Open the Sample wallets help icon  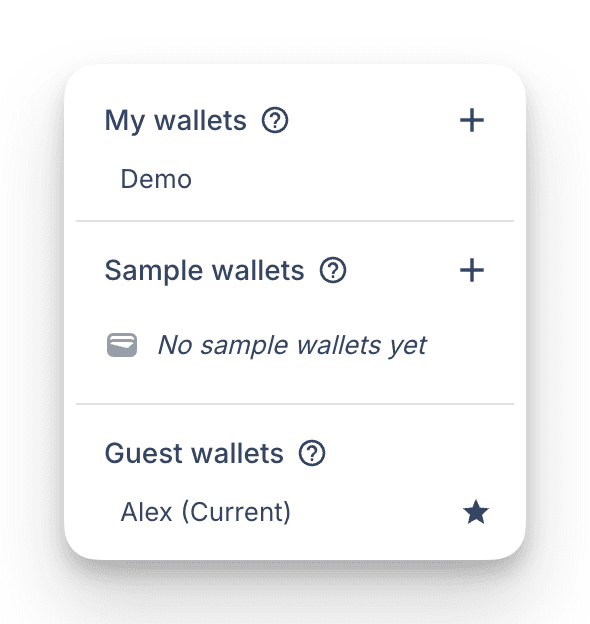333,271
